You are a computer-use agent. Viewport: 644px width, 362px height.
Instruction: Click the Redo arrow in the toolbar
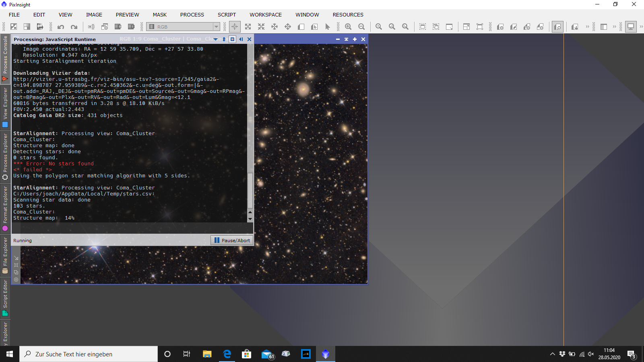[x=74, y=27]
